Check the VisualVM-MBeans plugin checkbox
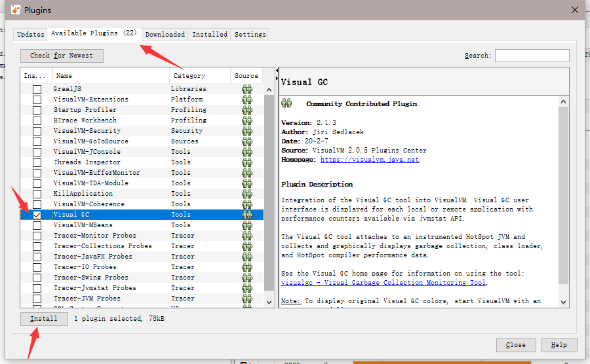 (x=37, y=225)
